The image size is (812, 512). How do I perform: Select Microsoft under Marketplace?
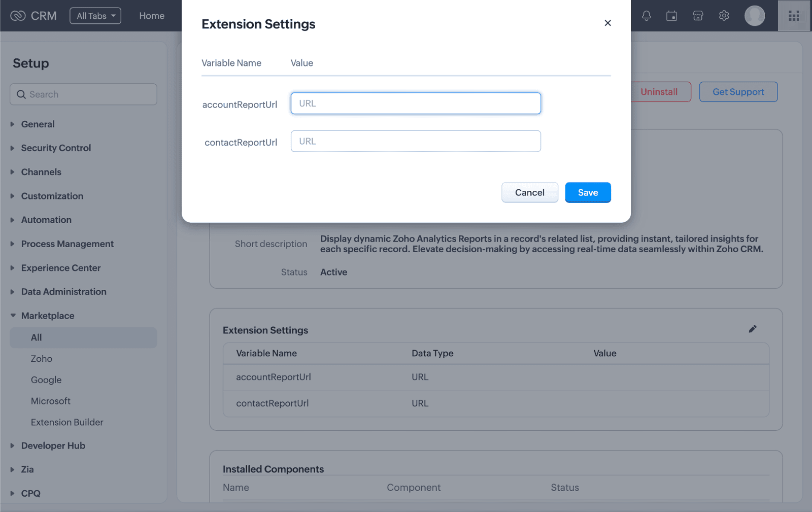click(51, 401)
